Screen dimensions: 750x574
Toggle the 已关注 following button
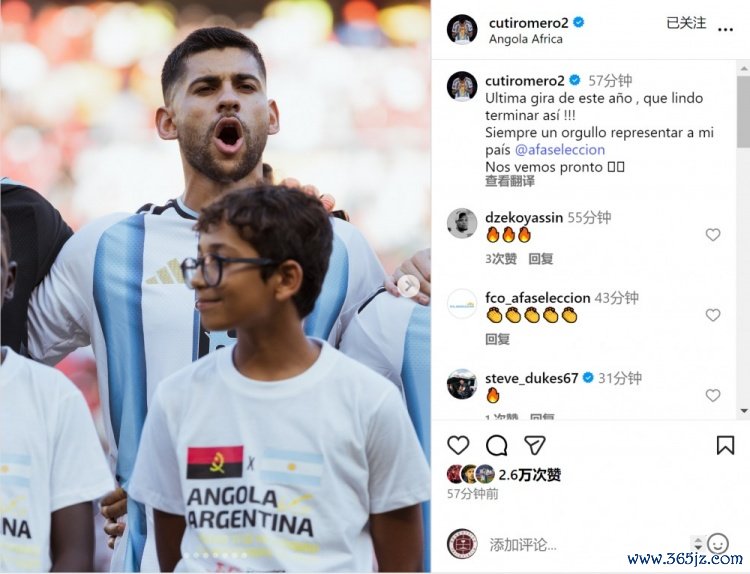pyautogui.click(x=686, y=23)
